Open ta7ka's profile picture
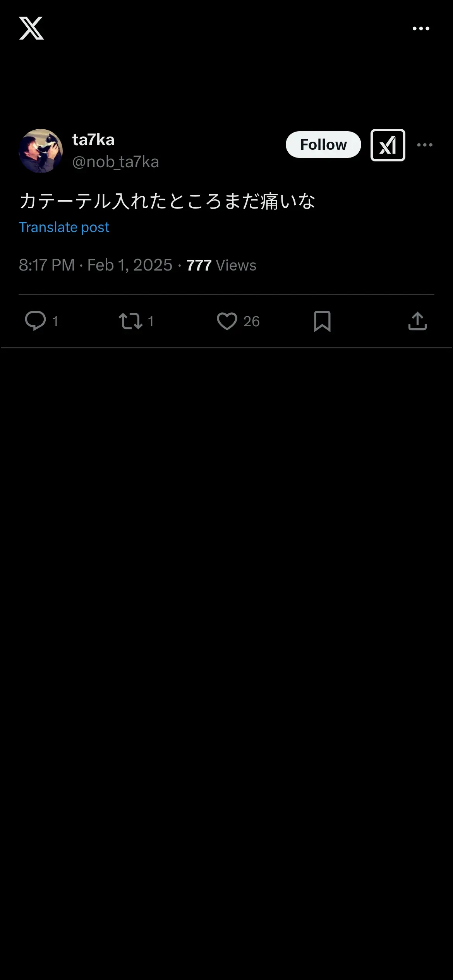This screenshot has width=453, height=980. coord(41,151)
